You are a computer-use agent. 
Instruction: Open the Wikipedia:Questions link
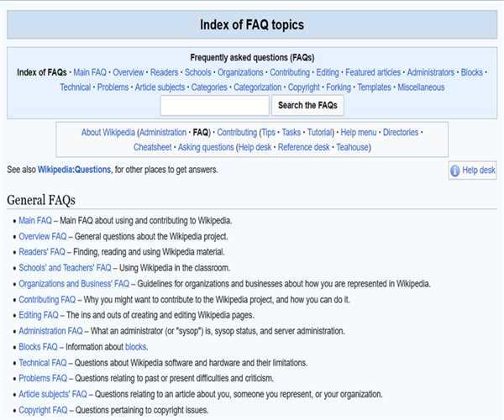74,170
